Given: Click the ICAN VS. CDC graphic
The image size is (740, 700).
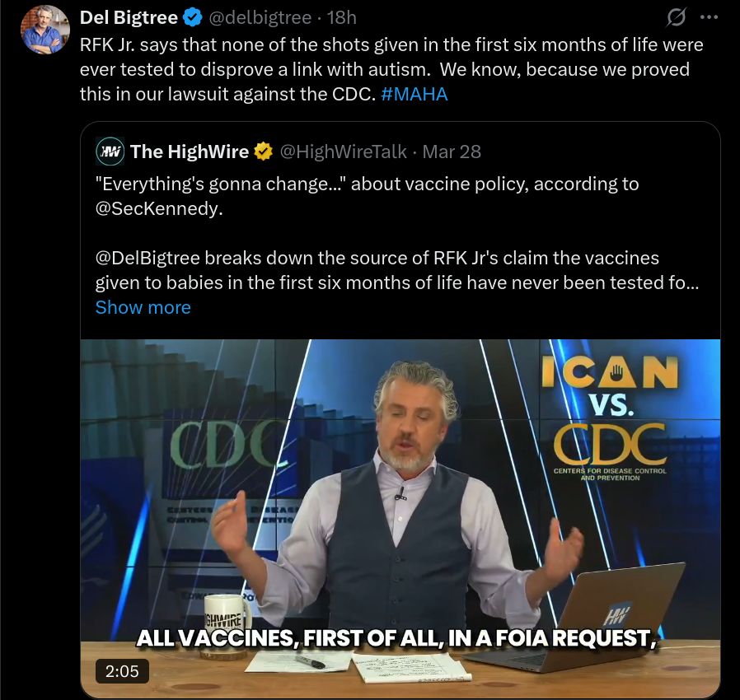Looking at the screenshot, I should tap(610, 418).
